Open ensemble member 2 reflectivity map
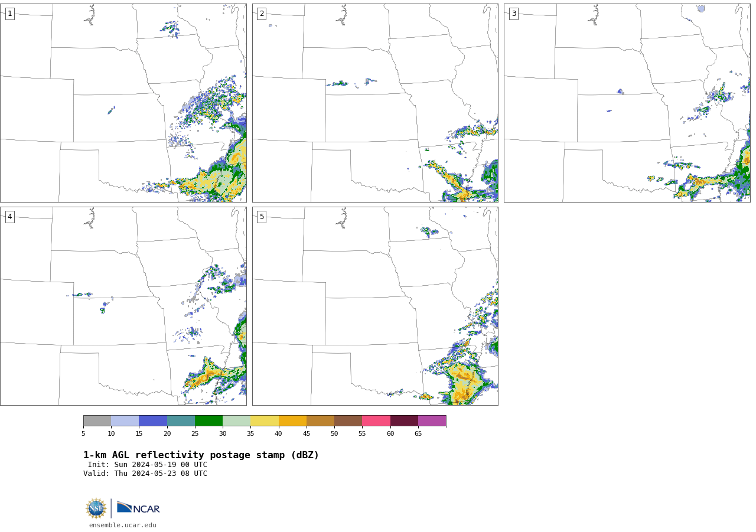The image size is (756, 532). 375,103
